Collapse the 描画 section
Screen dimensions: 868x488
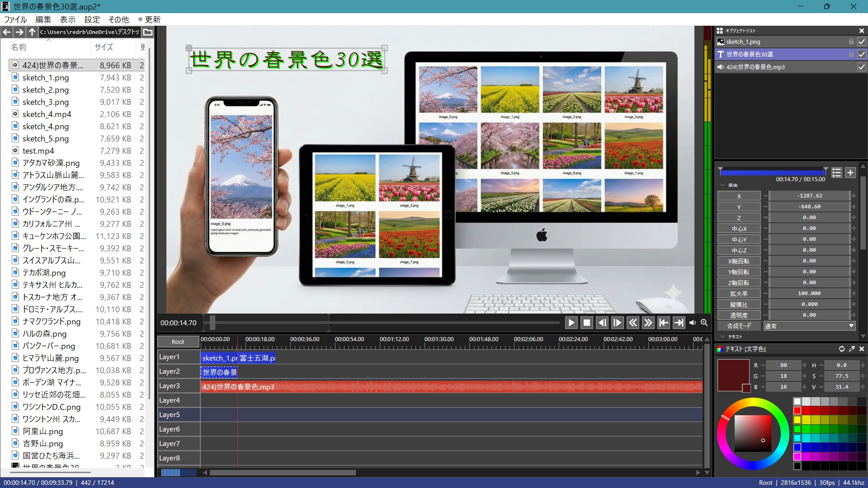point(722,185)
